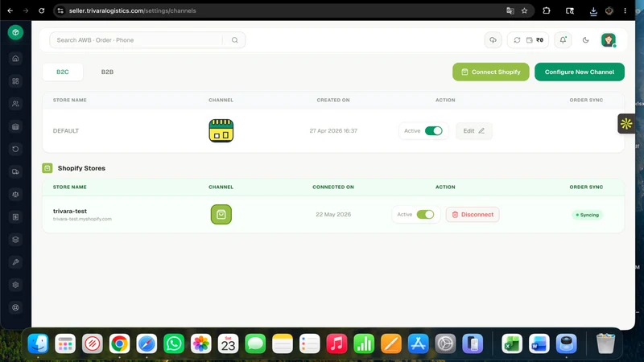The height and width of the screenshot is (362, 644).
Task: Click the notification bell icon
Action: coord(563,40)
